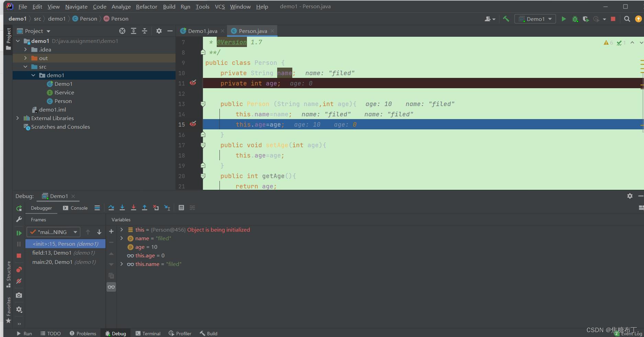
Task: Open the user account dropdown in the top toolbar
Action: click(490, 19)
